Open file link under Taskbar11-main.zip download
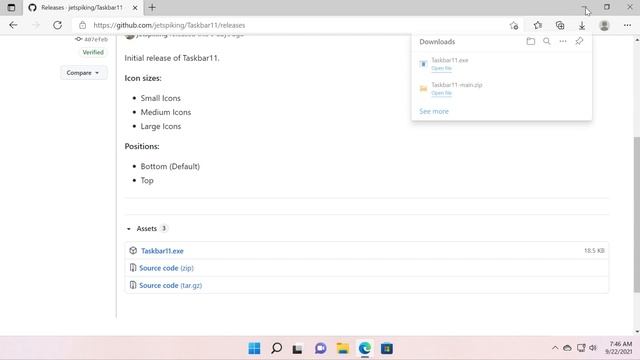Viewport: 640px width, 360px height. tap(441, 93)
